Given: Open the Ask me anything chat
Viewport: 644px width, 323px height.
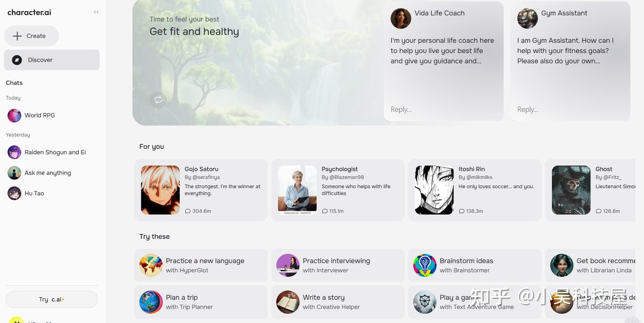Looking at the screenshot, I should (52, 173).
